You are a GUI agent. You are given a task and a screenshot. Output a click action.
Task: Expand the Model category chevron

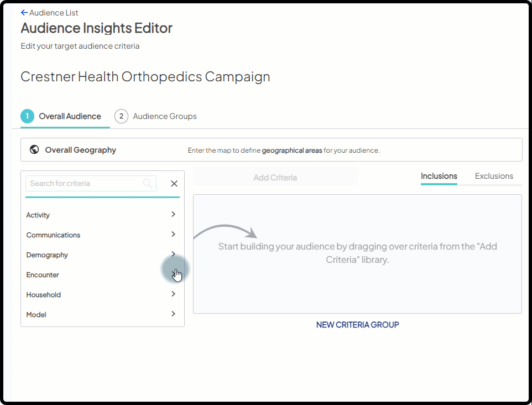173,314
